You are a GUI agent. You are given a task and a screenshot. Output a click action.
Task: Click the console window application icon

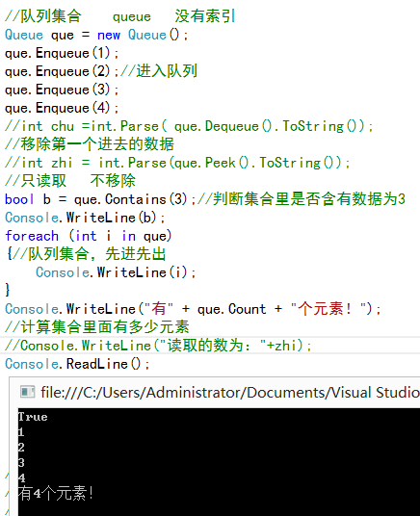pyautogui.click(x=27, y=392)
